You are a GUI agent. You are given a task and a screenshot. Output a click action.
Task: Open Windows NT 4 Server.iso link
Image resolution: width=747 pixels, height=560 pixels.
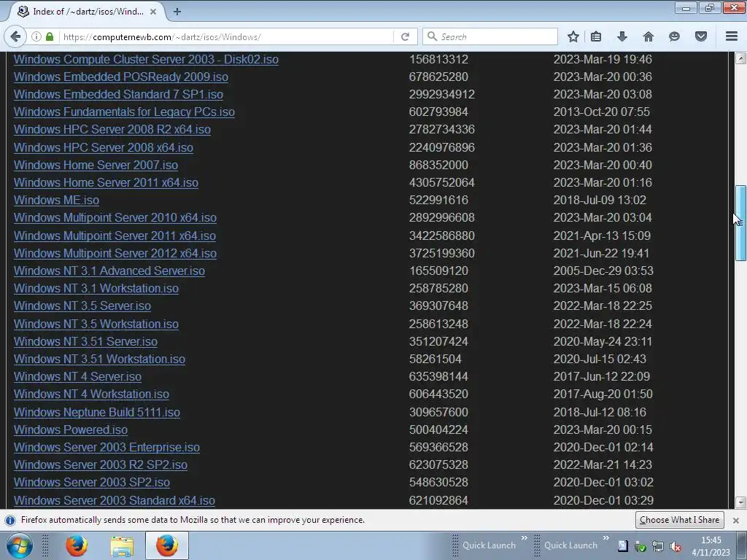tap(77, 377)
